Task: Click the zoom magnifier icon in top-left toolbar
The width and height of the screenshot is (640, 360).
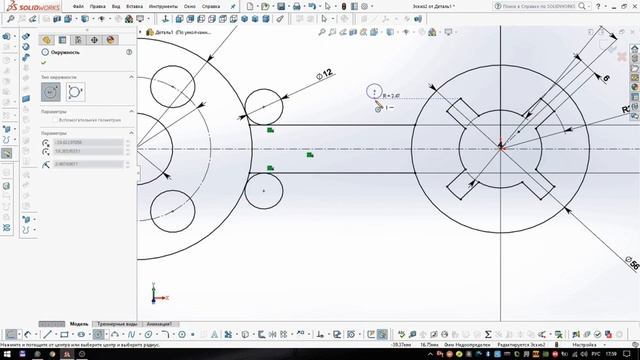Action: pyautogui.click(x=11, y=19)
